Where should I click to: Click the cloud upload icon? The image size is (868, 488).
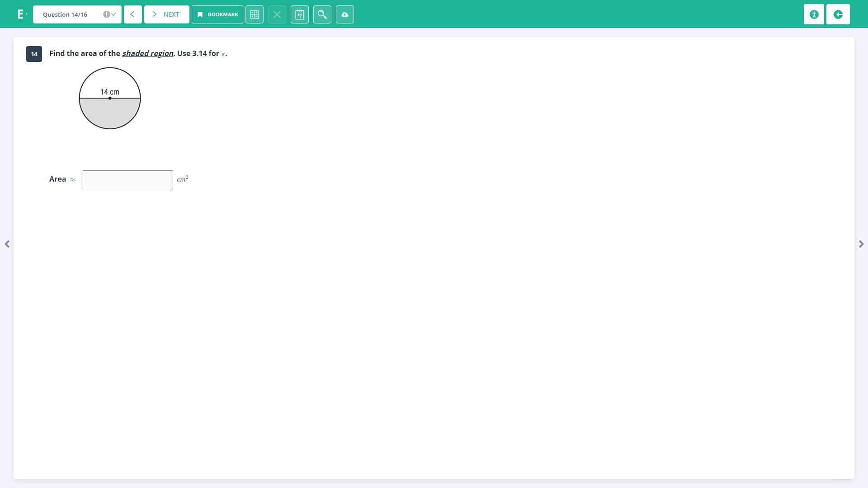click(x=345, y=14)
